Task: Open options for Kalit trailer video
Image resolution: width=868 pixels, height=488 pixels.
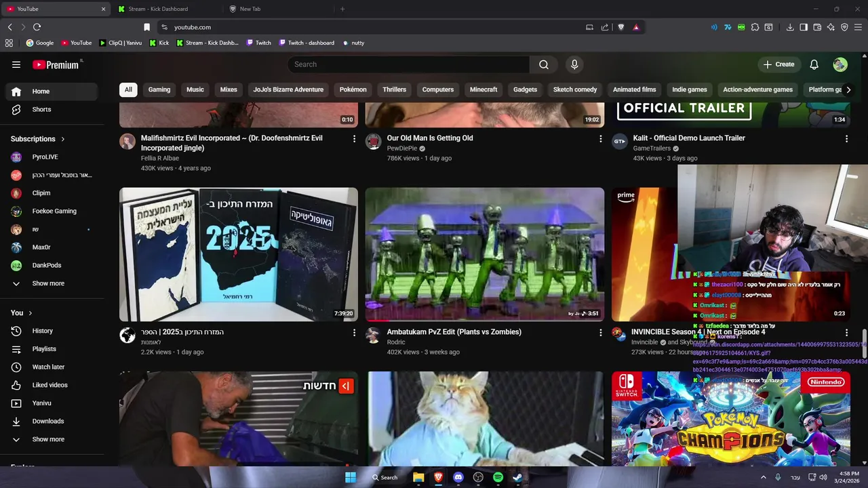Action: click(x=846, y=139)
